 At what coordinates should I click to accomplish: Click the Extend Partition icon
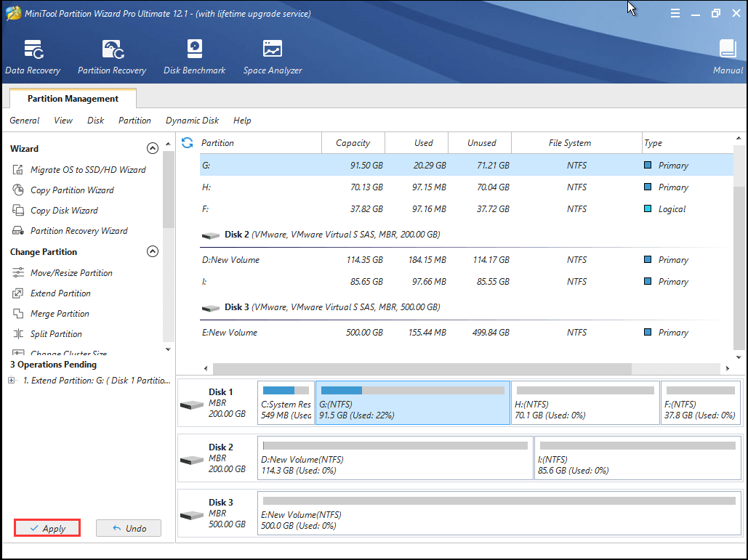18,293
